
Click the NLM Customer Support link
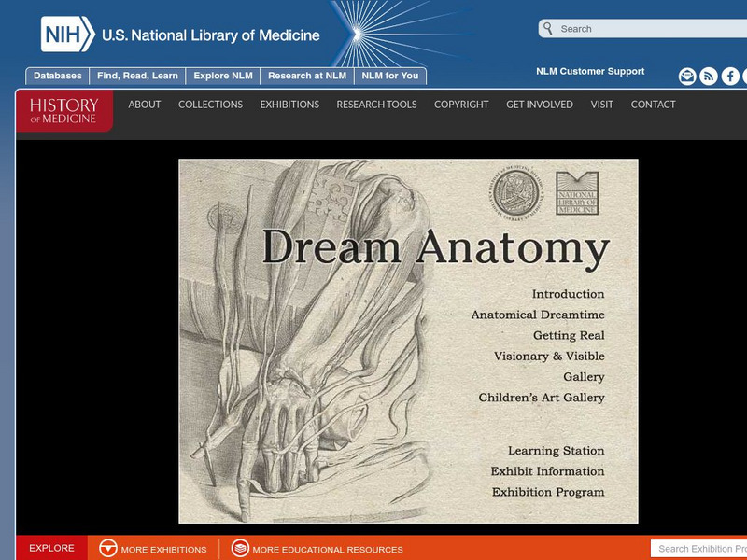pyautogui.click(x=590, y=72)
